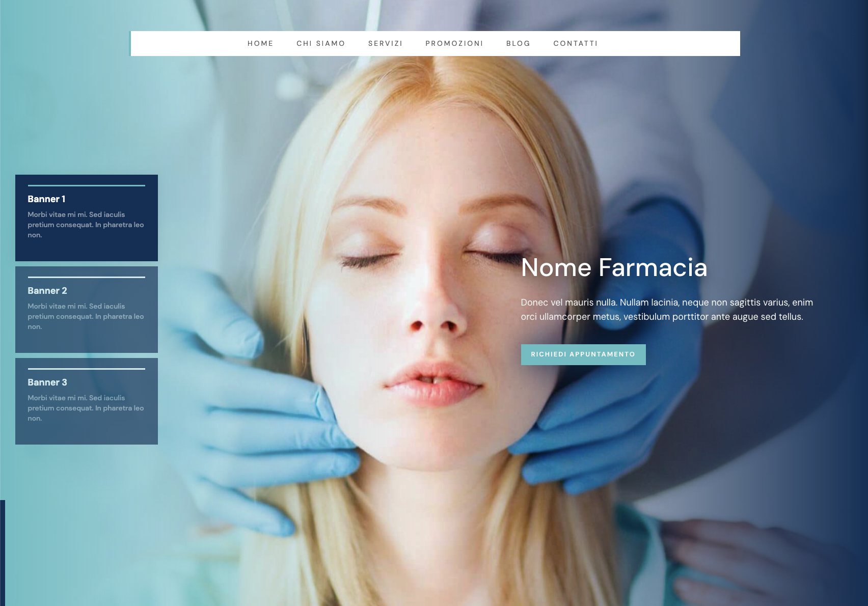Click the Donec vel mauris paragraph
This screenshot has width=868, height=606.
666,310
